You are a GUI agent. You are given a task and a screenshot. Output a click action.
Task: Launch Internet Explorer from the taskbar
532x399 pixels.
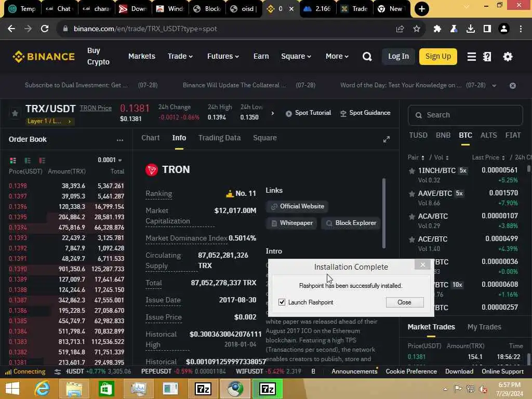coord(42,389)
